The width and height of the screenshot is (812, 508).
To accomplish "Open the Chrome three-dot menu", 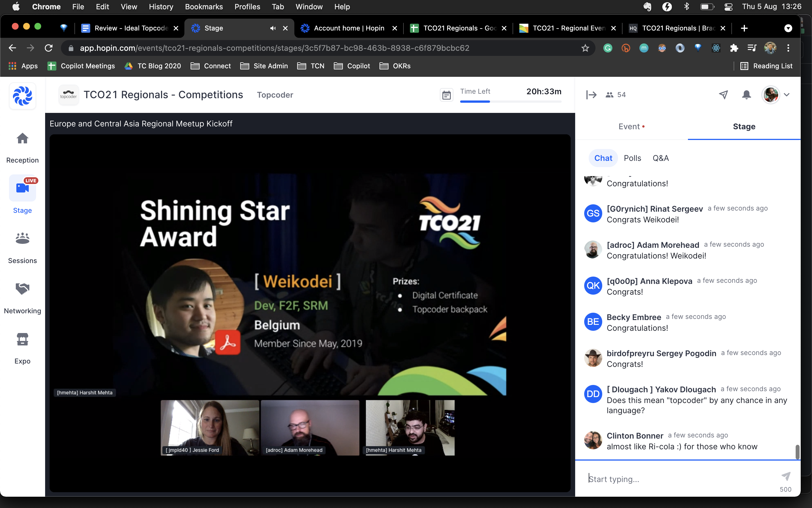I will [788, 48].
